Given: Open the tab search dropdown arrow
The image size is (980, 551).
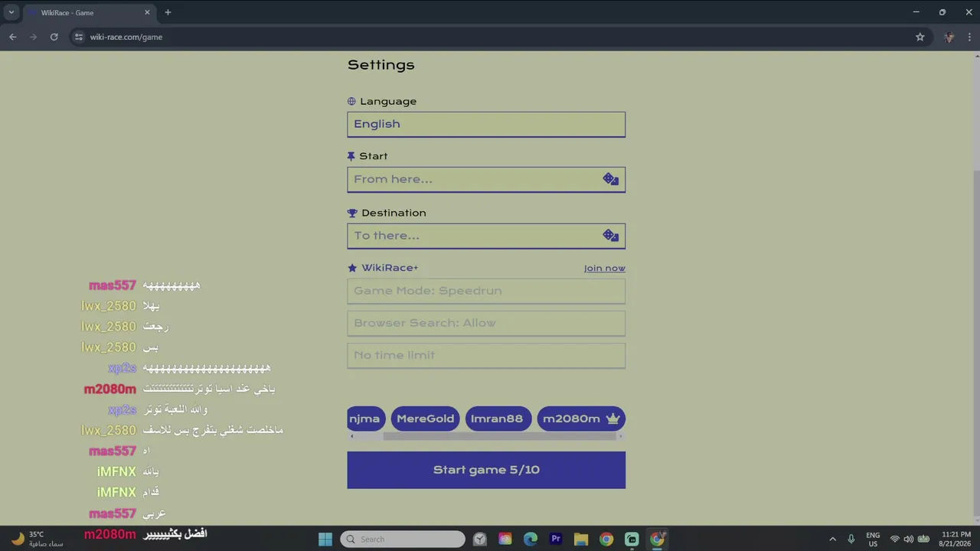Looking at the screenshot, I should click(x=11, y=12).
